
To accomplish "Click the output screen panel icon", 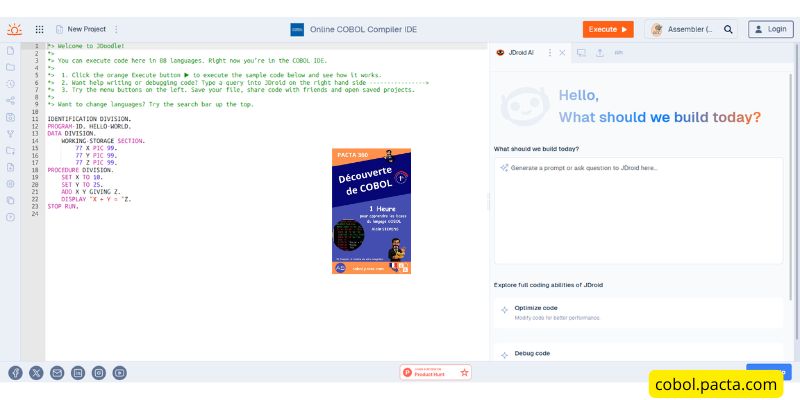I will pos(581,53).
